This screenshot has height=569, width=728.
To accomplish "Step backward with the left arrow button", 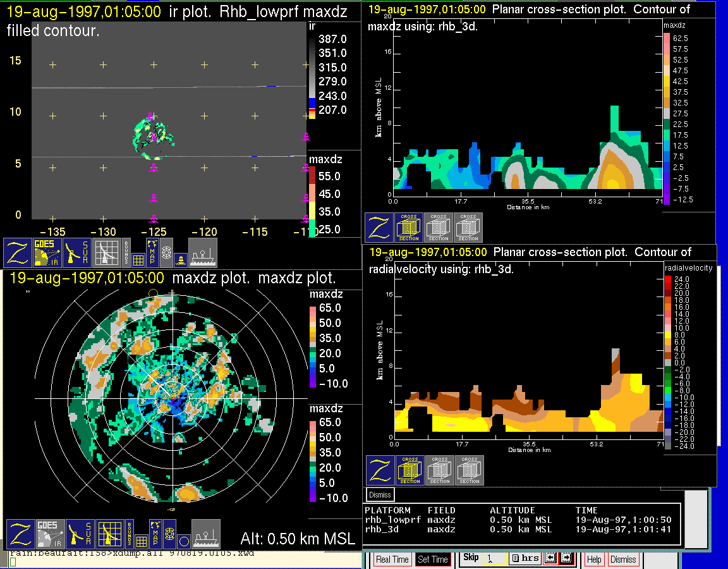I will tap(550, 559).
